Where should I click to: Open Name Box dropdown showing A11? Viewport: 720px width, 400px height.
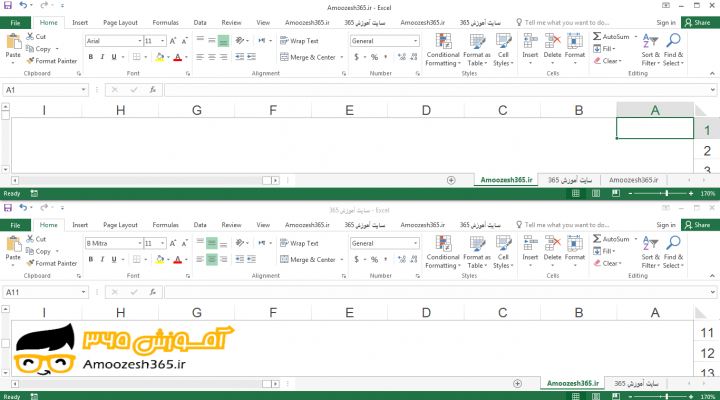[x=83, y=293]
